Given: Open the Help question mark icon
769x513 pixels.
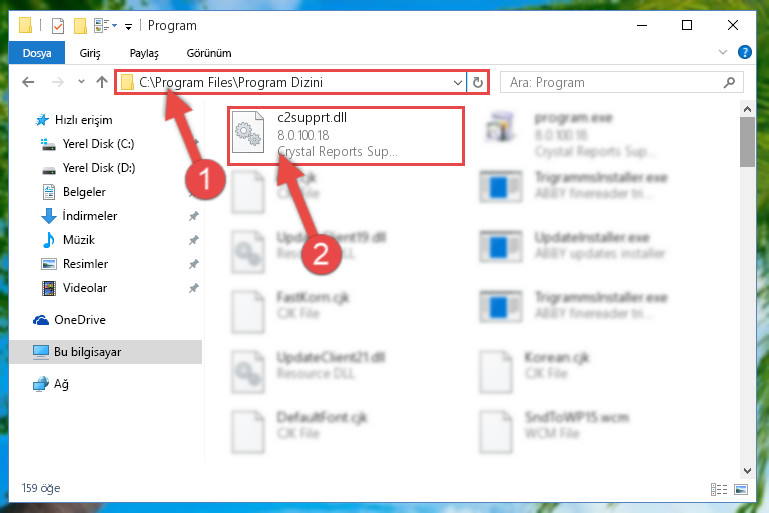Looking at the screenshot, I should click(744, 52).
